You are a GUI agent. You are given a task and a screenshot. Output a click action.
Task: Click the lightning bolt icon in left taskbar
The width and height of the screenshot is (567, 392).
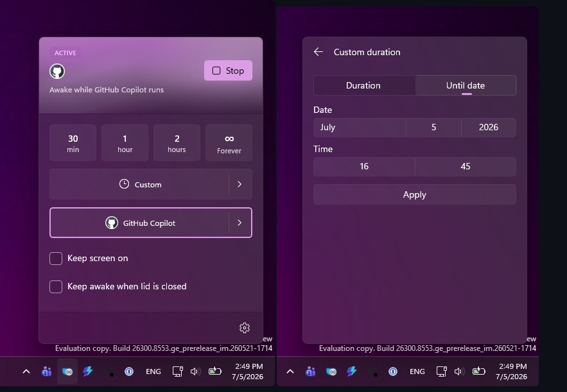tap(88, 371)
